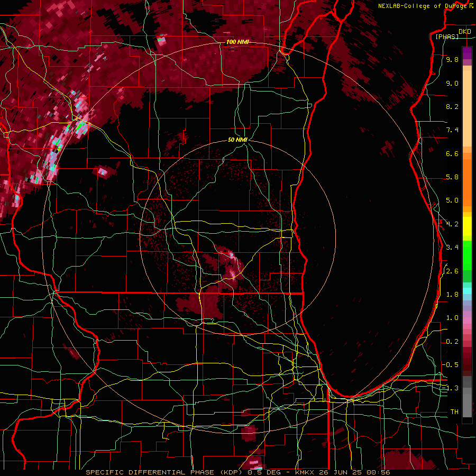The height and width of the screenshot is (476, 476).
Task: Click the KMKX 26 JUN 25 00:56 timestamp
Action: point(342,472)
